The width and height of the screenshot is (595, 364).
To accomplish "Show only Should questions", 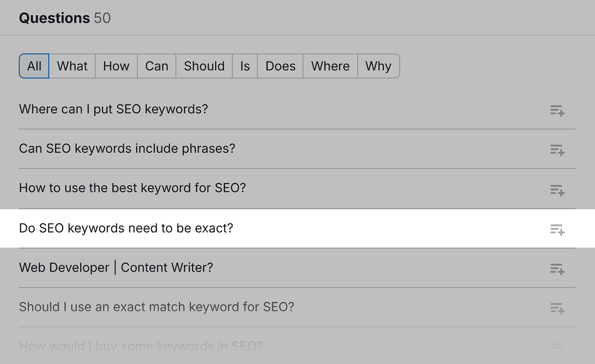I will (x=204, y=66).
